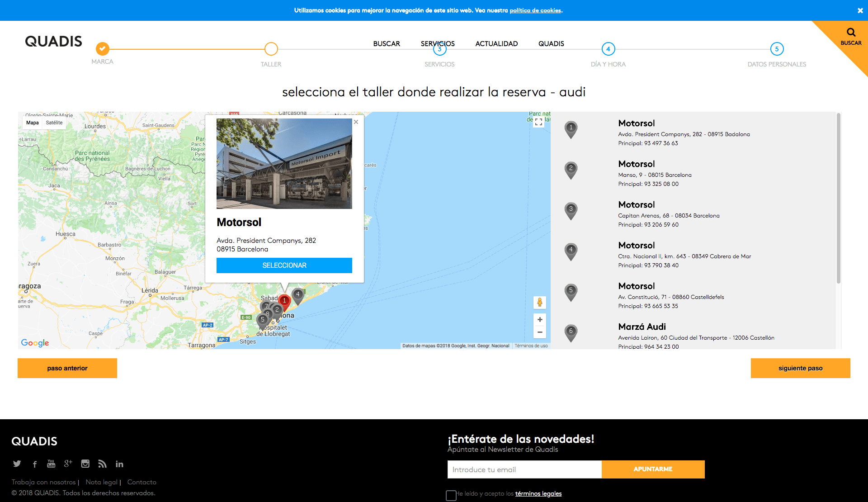Click the completed MARCA step checkmark
The width and height of the screenshot is (868, 502).
(x=103, y=48)
